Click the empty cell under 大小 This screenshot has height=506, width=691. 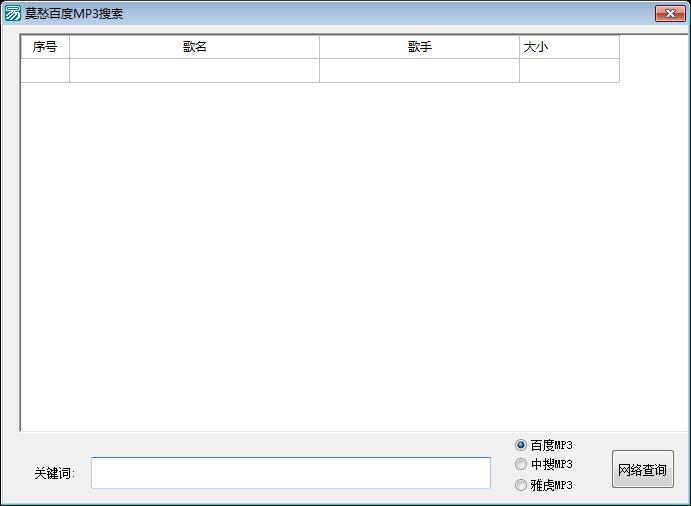[x=569, y=71]
